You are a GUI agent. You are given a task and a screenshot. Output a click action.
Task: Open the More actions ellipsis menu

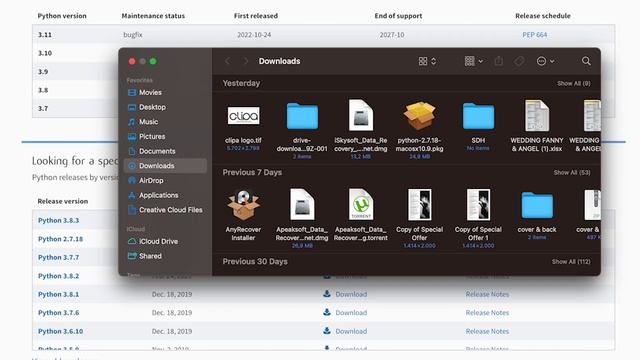545,61
